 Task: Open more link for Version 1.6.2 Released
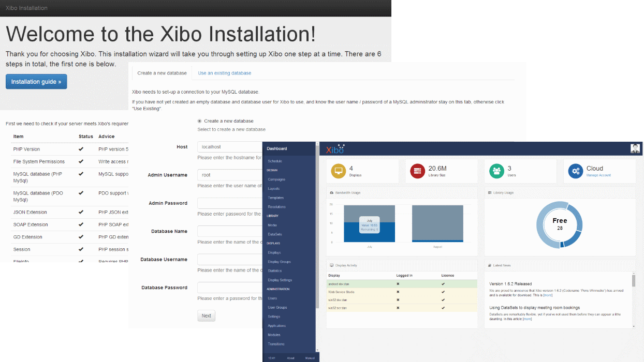(548, 295)
